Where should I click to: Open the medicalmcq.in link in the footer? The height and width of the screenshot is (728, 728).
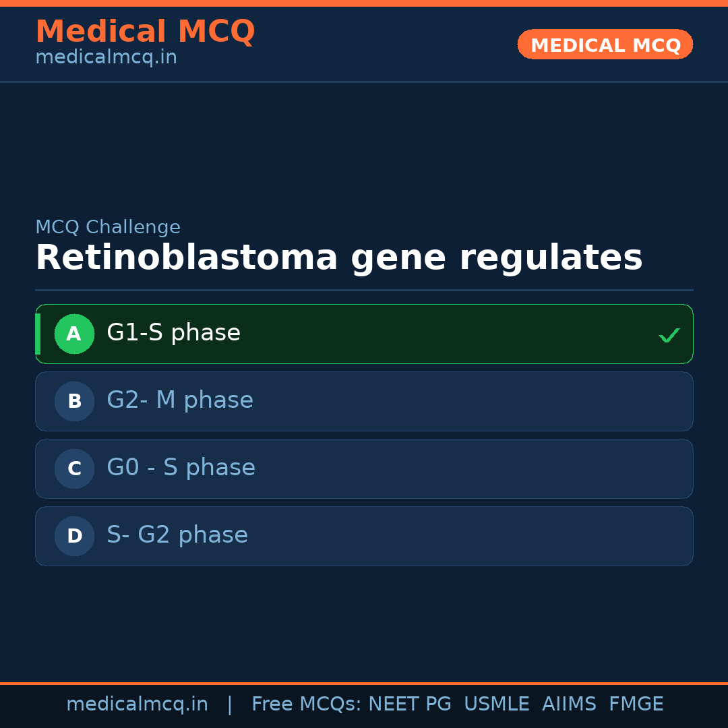click(x=137, y=704)
